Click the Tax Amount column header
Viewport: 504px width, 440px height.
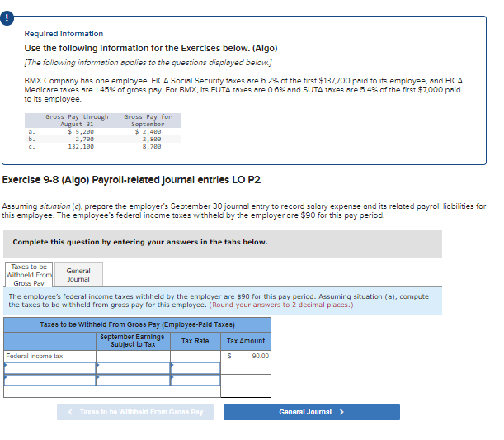[x=246, y=341]
